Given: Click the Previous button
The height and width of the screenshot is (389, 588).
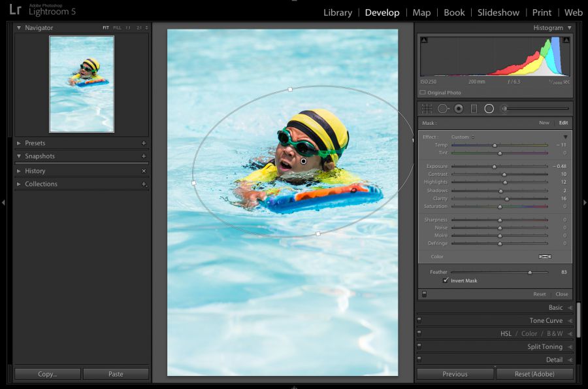Looking at the screenshot, I should pyautogui.click(x=455, y=374).
